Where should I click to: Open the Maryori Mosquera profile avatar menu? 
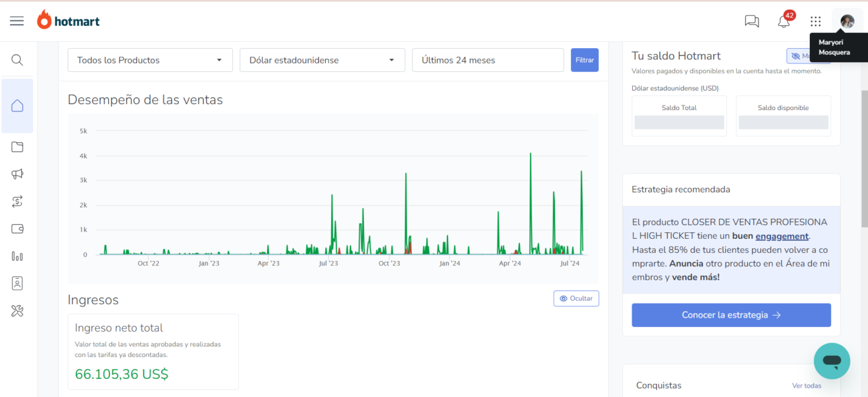click(x=847, y=21)
